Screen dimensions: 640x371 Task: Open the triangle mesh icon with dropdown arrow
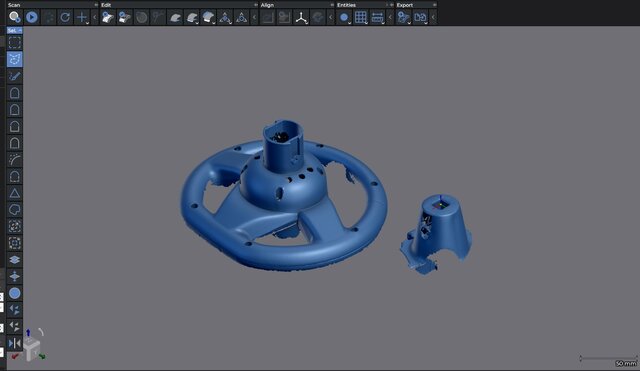click(x=225, y=17)
